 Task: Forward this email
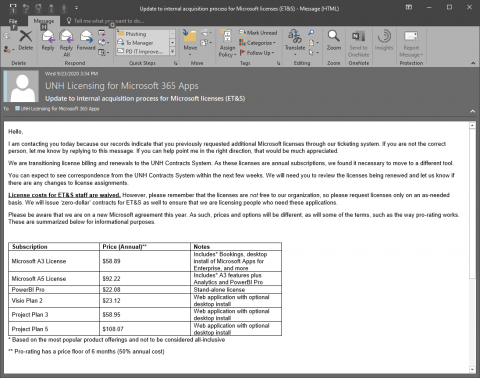pyautogui.click(x=86, y=40)
